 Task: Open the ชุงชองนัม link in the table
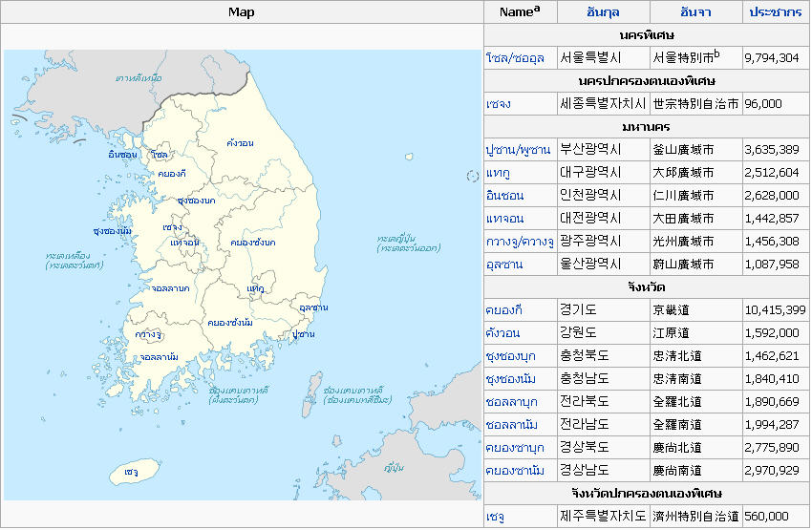coord(511,379)
